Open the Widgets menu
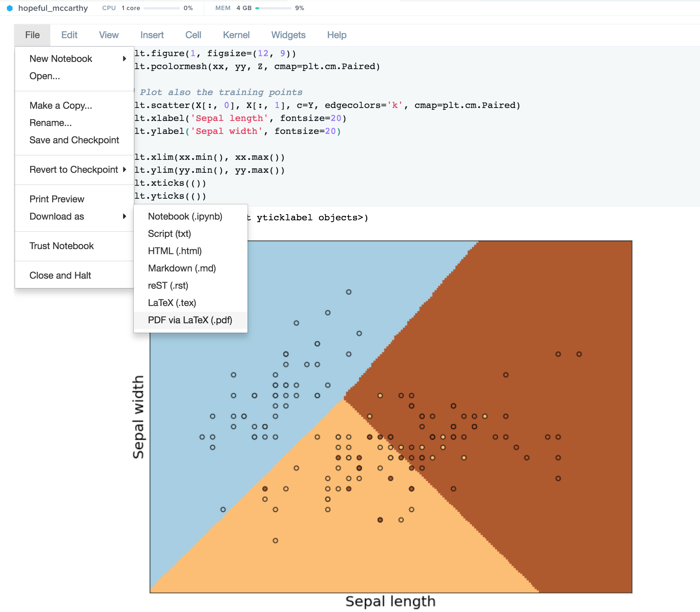 point(288,35)
